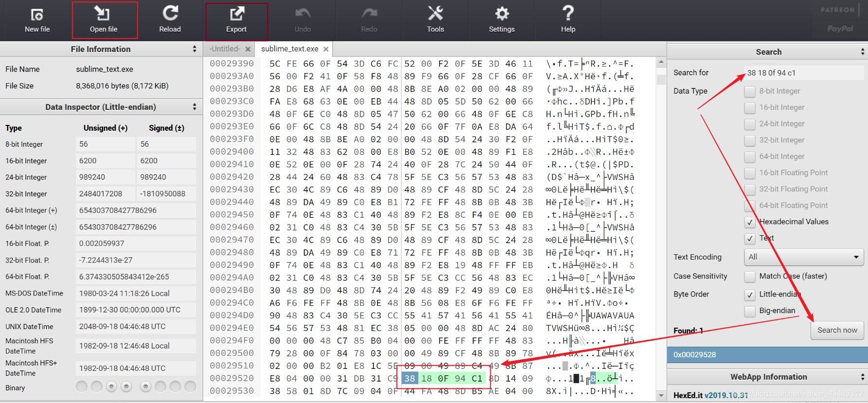868x403 pixels.
Task: Click the Redo toolbar icon
Action: (369, 20)
